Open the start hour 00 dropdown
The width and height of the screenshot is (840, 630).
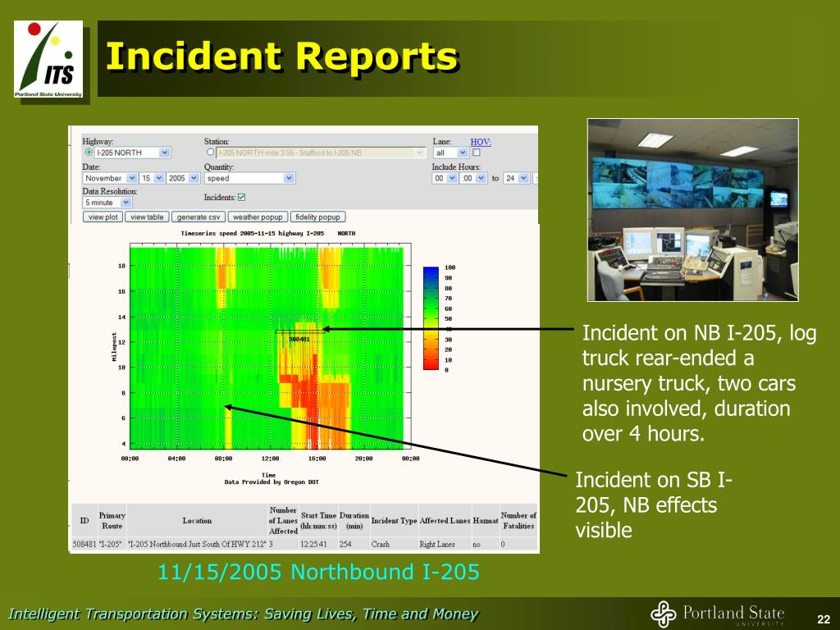445,178
